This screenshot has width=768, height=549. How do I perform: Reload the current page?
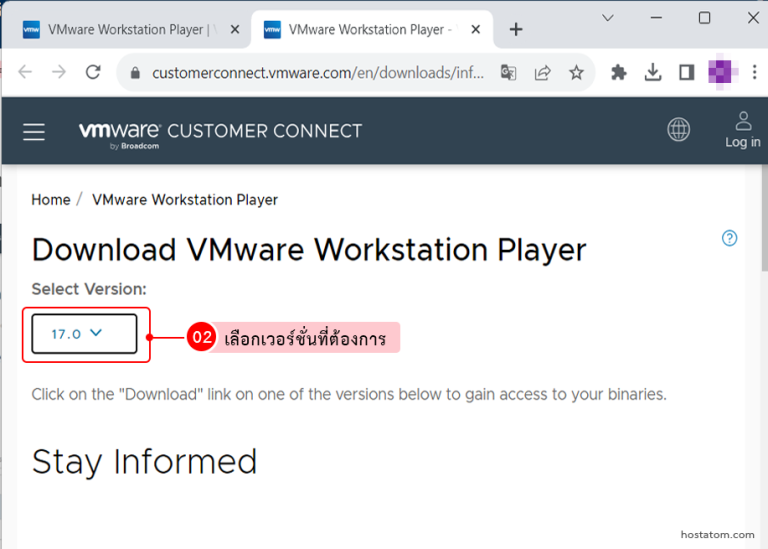coord(93,72)
